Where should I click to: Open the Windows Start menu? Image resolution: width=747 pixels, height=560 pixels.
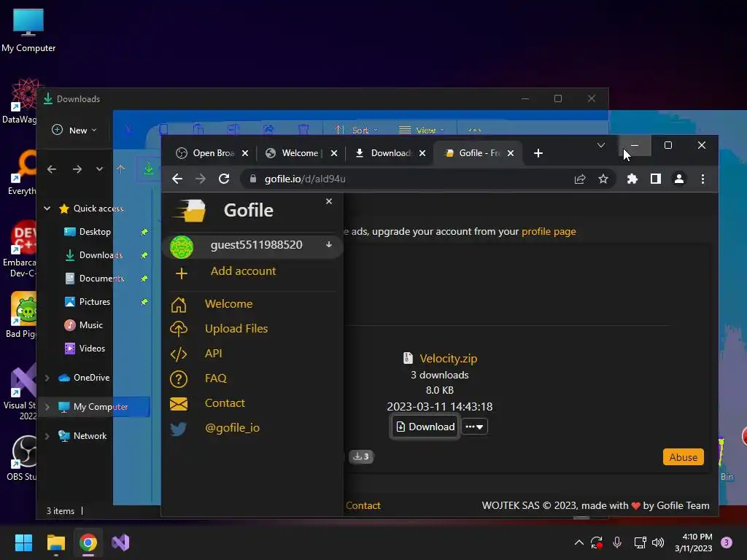point(23,542)
